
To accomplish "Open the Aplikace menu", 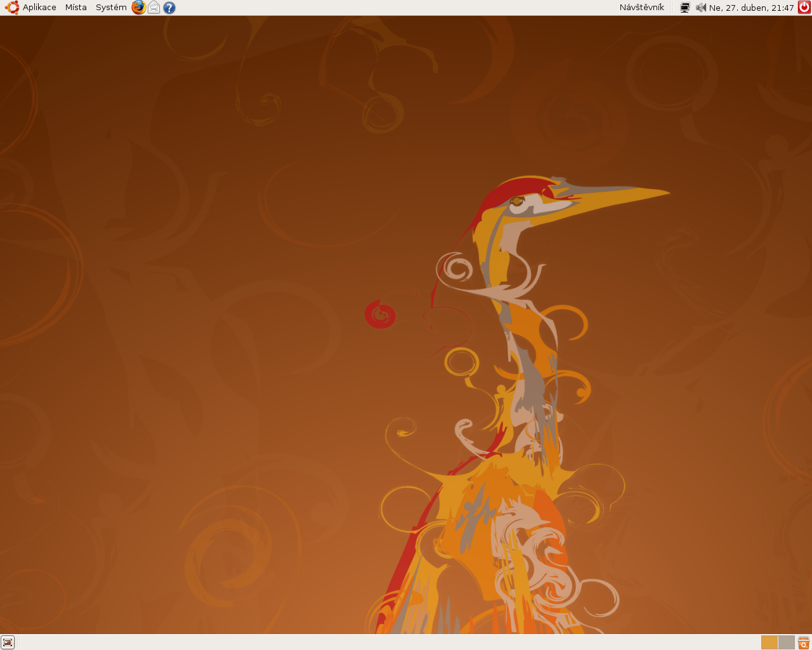I will coord(31,8).
